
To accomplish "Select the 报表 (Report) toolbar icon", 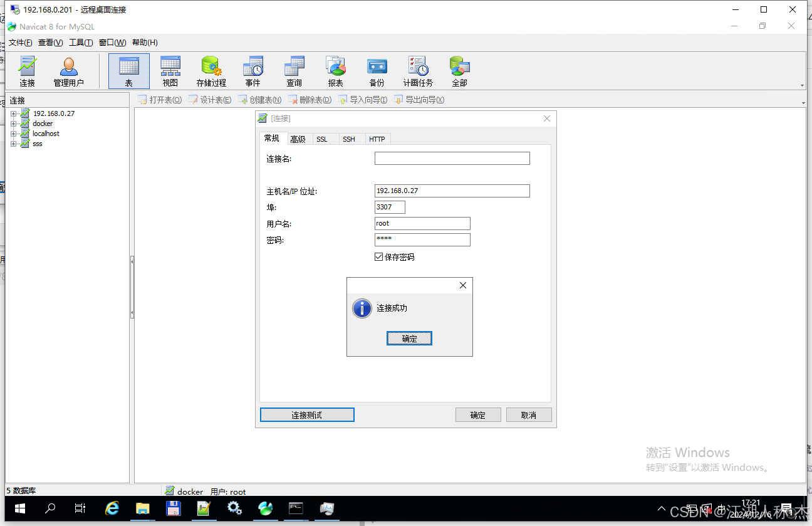I will click(336, 71).
